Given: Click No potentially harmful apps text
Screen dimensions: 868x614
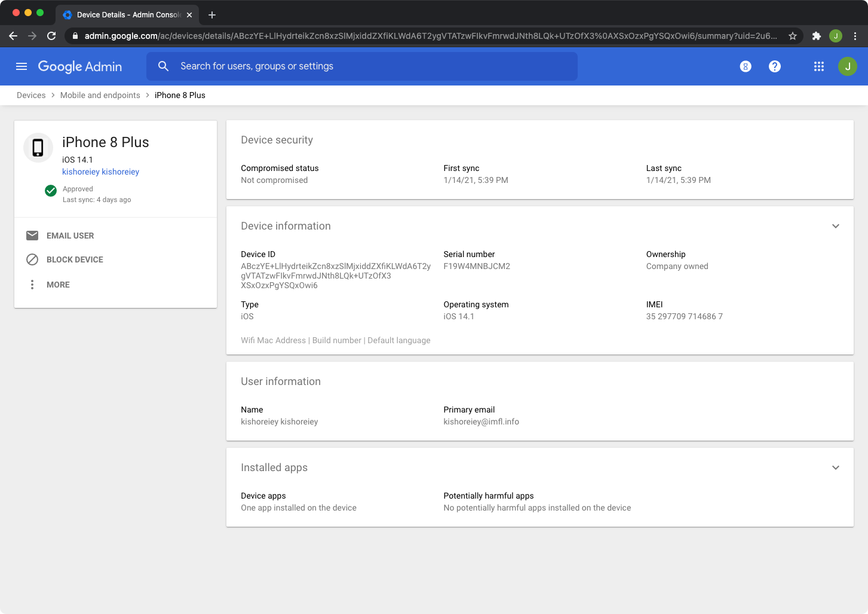Looking at the screenshot, I should point(537,508).
